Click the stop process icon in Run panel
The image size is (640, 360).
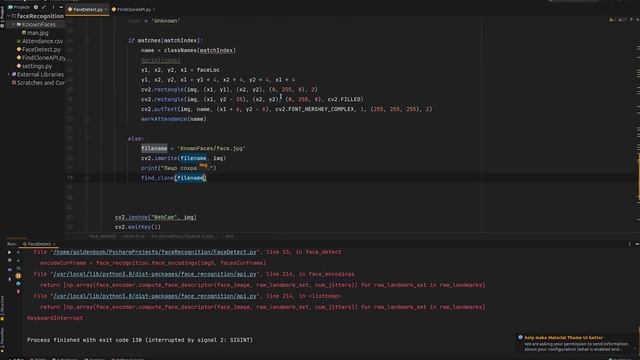(10, 260)
